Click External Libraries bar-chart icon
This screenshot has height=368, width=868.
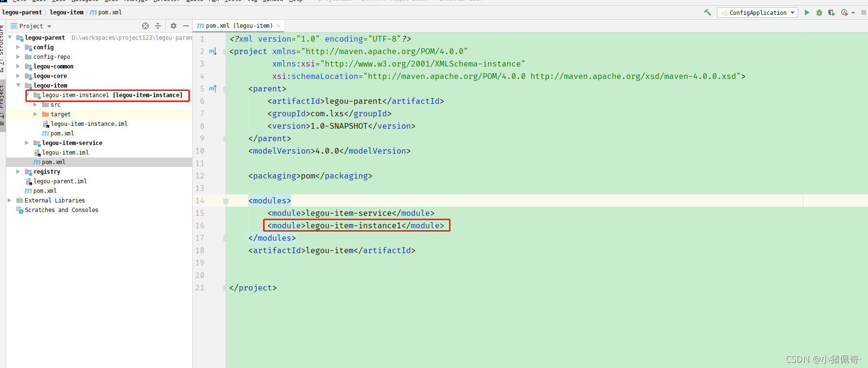(20, 200)
